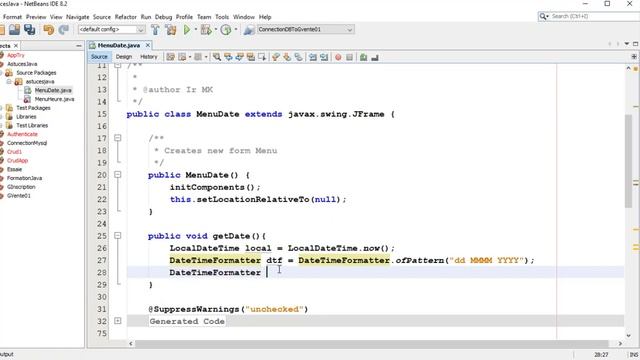Image resolution: width=640 pixels, height=360 pixels.
Task: Click the Generated Code folded block
Action: (187, 321)
